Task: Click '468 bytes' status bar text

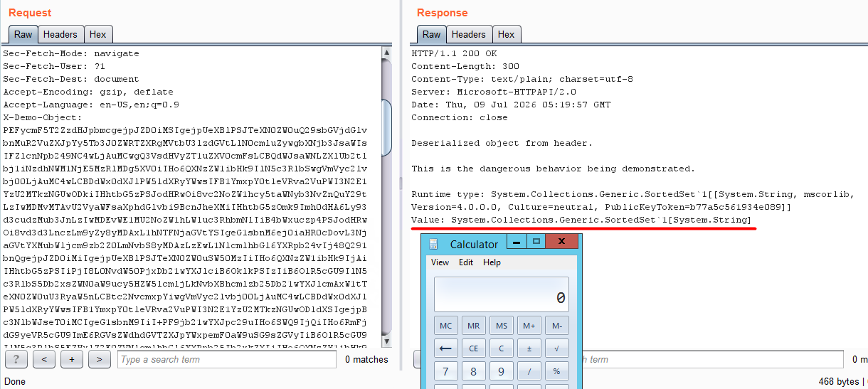Action: 838,382
